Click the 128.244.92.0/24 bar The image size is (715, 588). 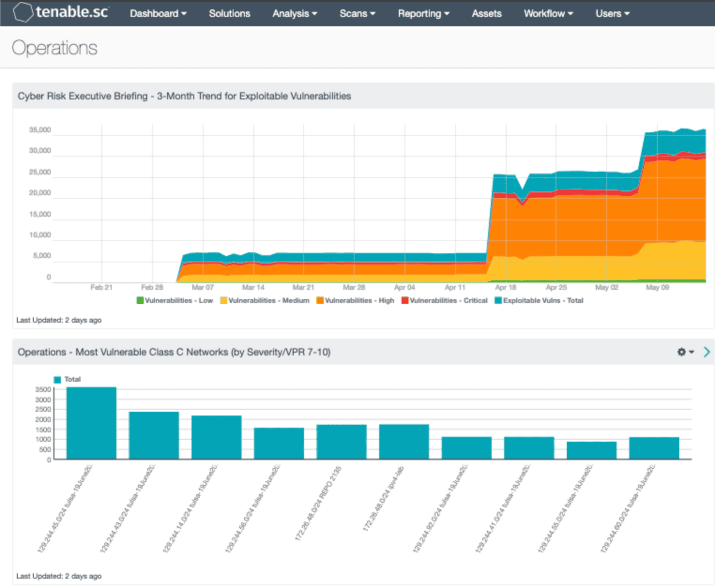coord(466,448)
